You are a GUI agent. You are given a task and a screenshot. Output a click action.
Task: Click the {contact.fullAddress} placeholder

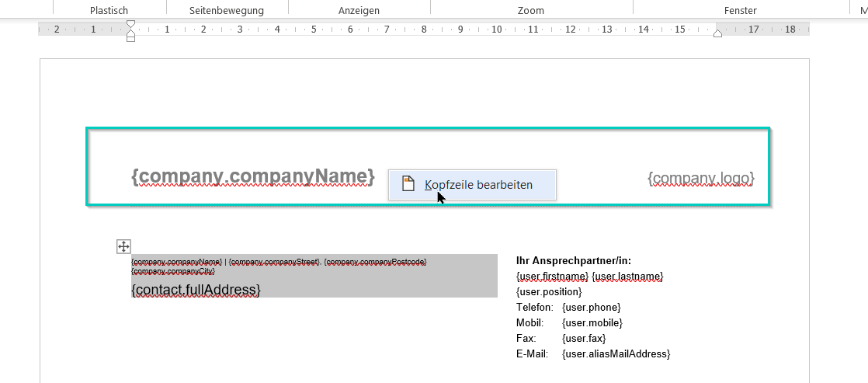pos(196,289)
